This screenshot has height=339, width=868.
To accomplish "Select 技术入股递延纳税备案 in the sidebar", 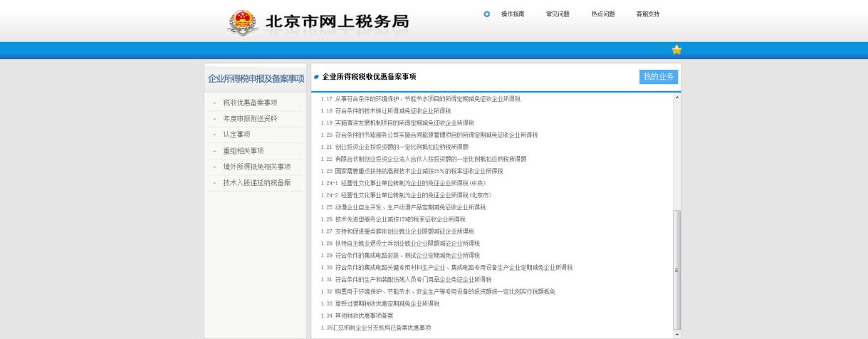I will [x=257, y=183].
